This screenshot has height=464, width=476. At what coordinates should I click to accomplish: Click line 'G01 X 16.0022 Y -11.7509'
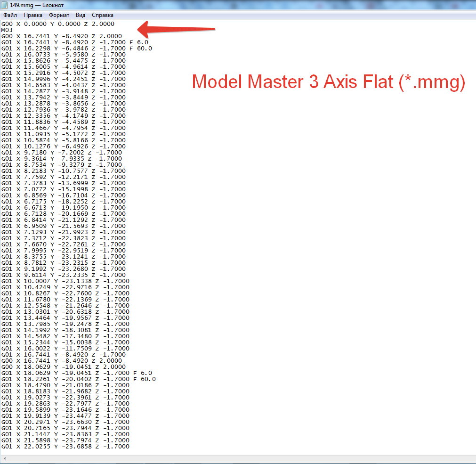pyautogui.click(x=65, y=348)
